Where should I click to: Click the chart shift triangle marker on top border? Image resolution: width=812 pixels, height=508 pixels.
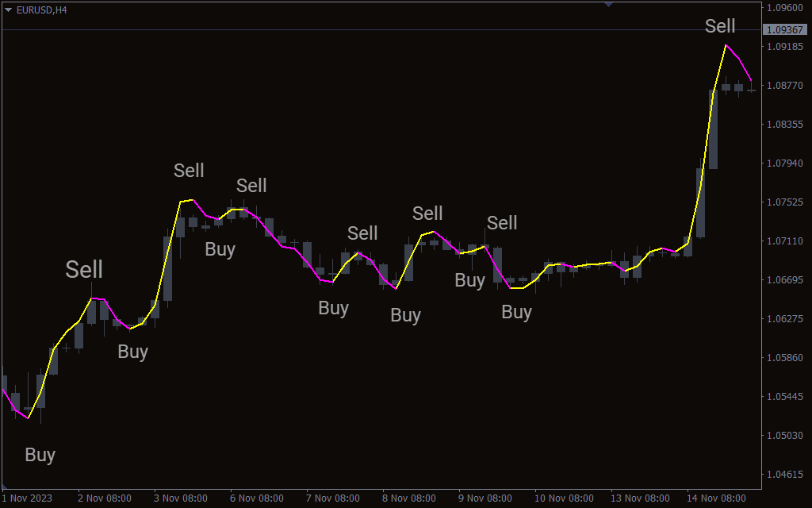pos(608,5)
